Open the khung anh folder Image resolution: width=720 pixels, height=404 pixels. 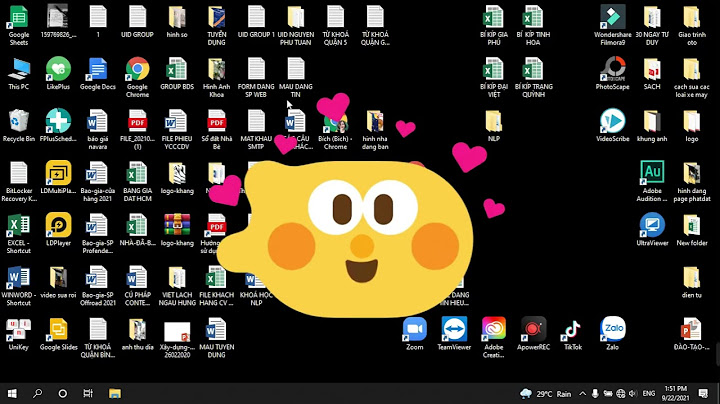point(652,126)
